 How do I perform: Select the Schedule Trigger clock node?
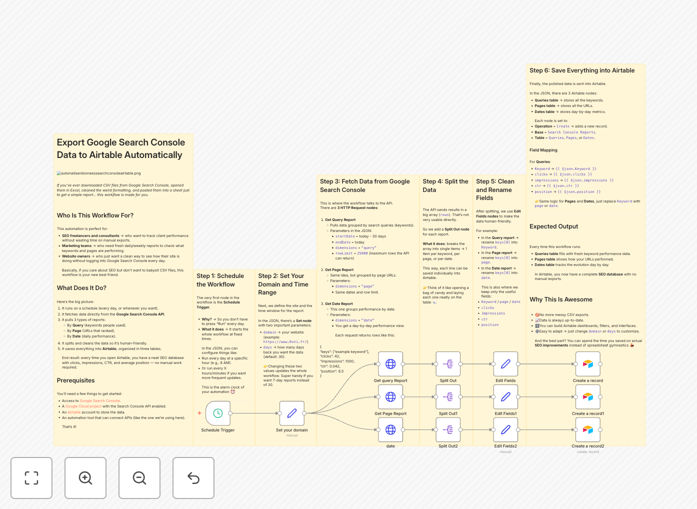[x=218, y=413]
